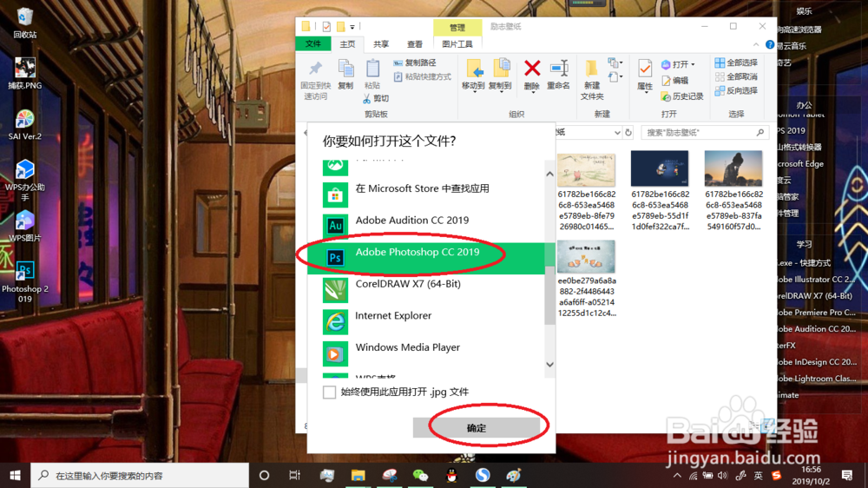Screen dimensions: 868x488
Task: Click 粘贴快捷方式 in the ribbon
Action: (x=423, y=77)
